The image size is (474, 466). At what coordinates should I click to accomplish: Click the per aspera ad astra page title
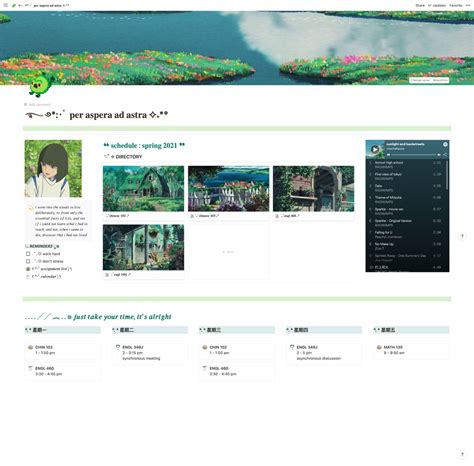coord(97,115)
